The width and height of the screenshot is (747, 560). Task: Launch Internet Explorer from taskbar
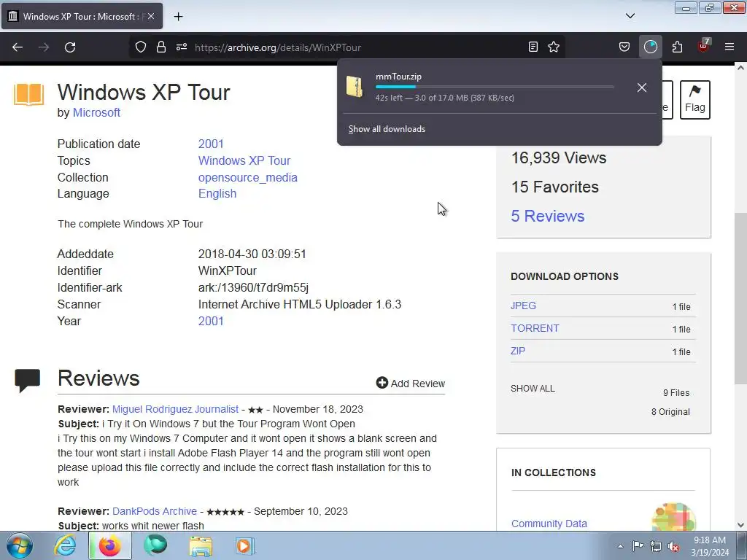65,545
